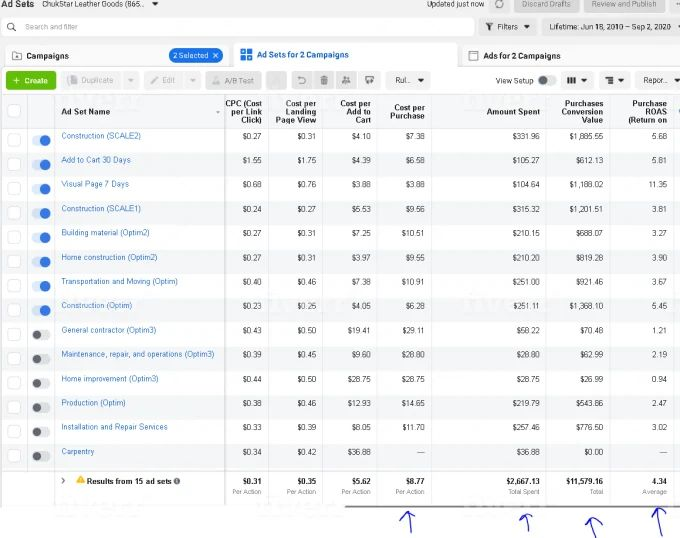Click the refresh icon next to Updated just now
The height and width of the screenshot is (538, 680).
pos(499,4)
